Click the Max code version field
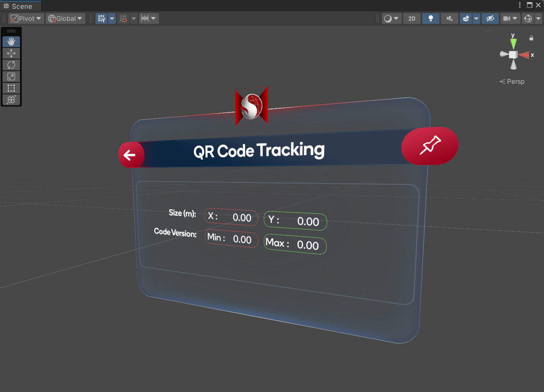Screen dimensions: 544x392 point(295,244)
